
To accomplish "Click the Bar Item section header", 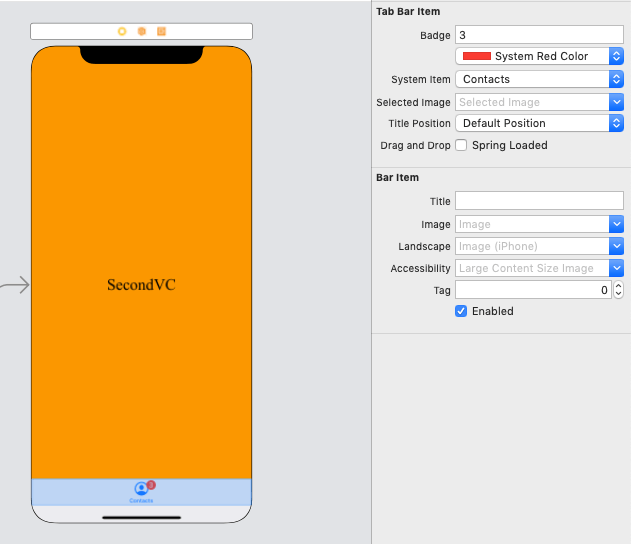I will pyautogui.click(x=397, y=177).
